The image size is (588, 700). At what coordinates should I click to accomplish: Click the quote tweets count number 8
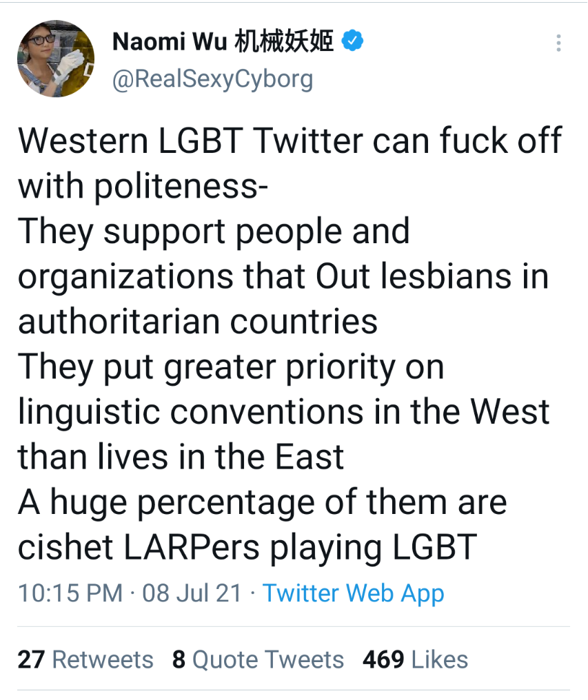click(179, 659)
